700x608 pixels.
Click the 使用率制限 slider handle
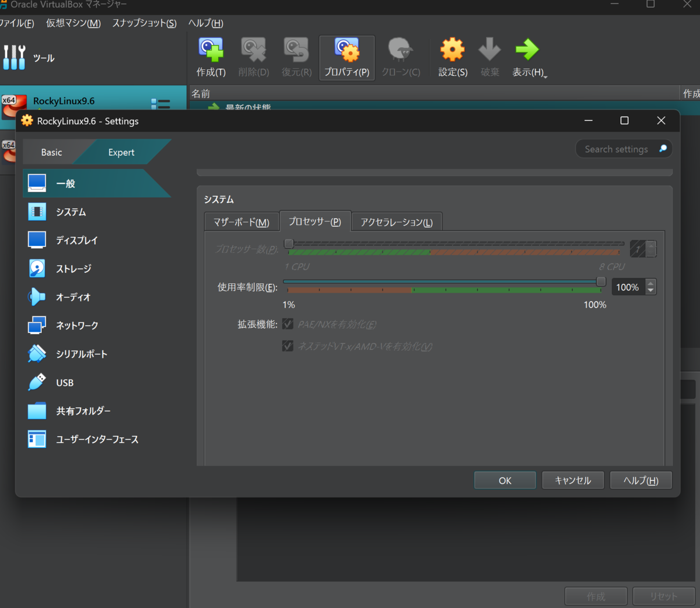(x=601, y=282)
